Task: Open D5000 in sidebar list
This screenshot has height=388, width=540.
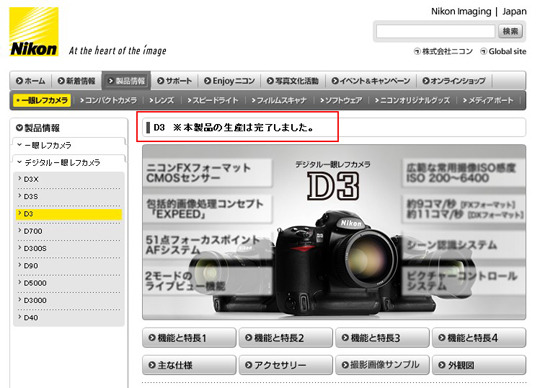Action: tap(69, 283)
